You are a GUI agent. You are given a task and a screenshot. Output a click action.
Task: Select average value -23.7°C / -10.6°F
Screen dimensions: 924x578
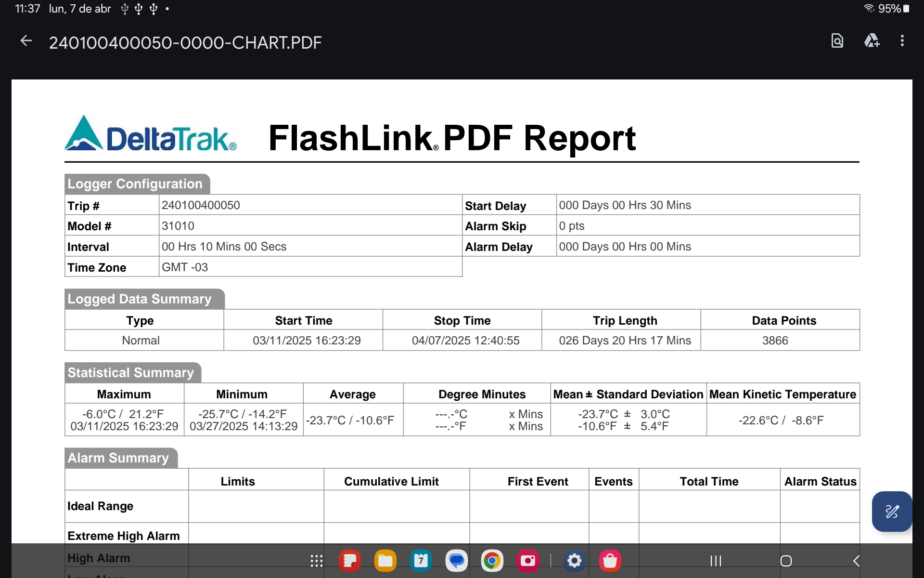point(350,420)
